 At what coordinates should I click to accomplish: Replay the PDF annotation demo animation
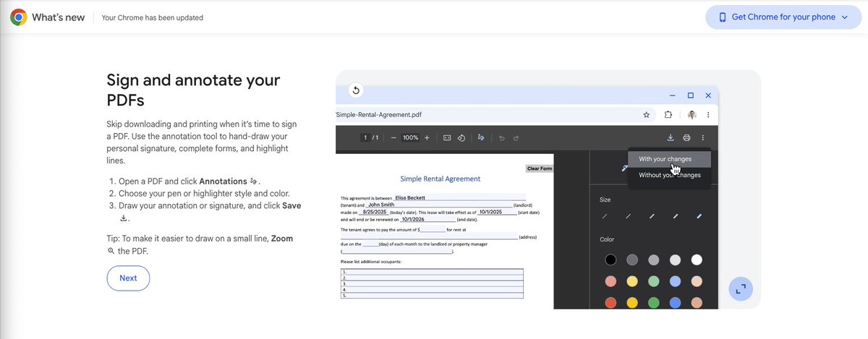(x=355, y=90)
